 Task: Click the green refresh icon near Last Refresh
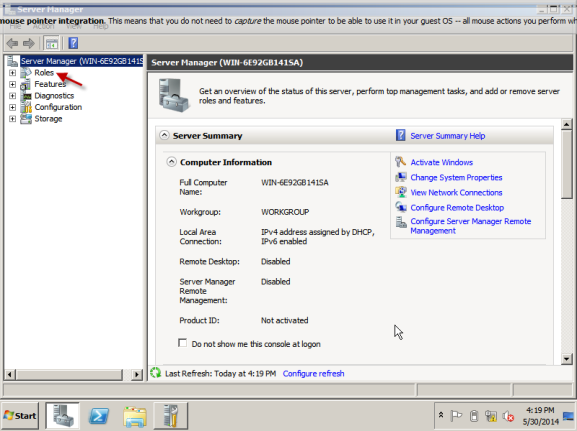coord(156,373)
